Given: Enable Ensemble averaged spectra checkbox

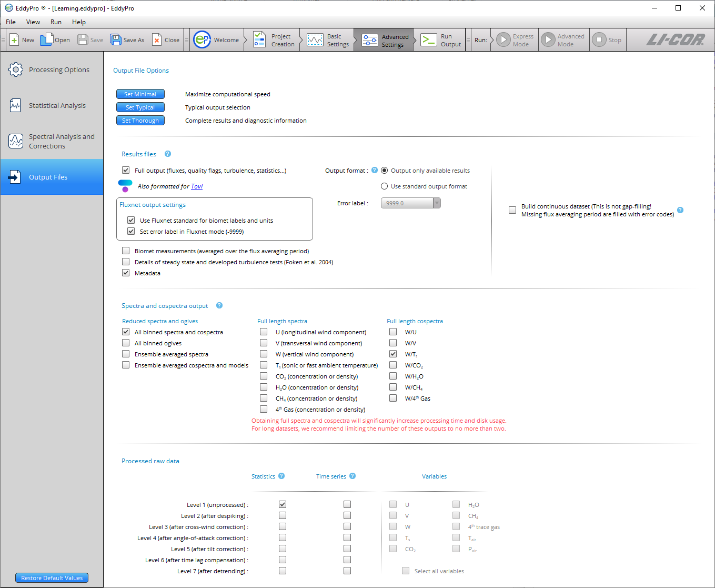Looking at the screenshot, I should tap(126, 354).
